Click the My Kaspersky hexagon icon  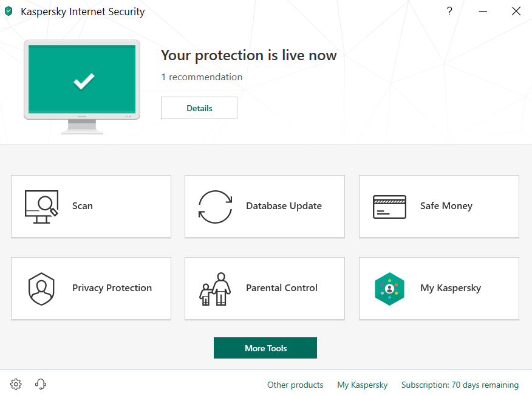(x=389, y=289)
